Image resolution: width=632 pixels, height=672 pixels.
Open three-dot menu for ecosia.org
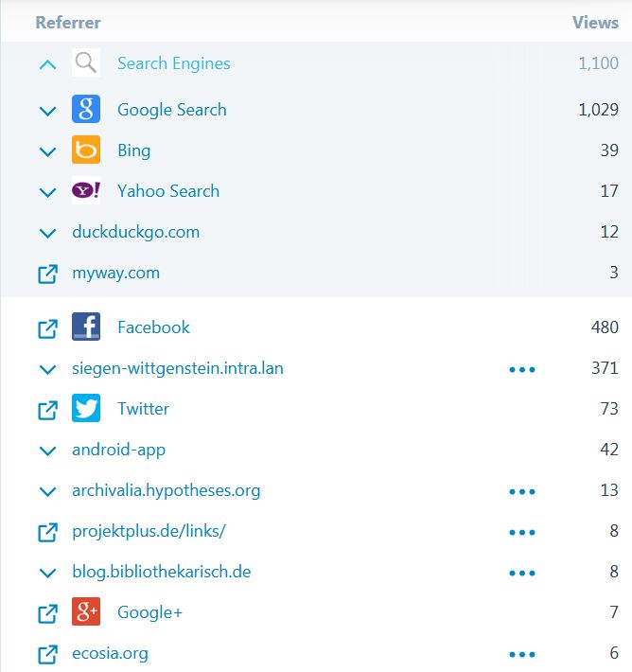tap(522, 654)
